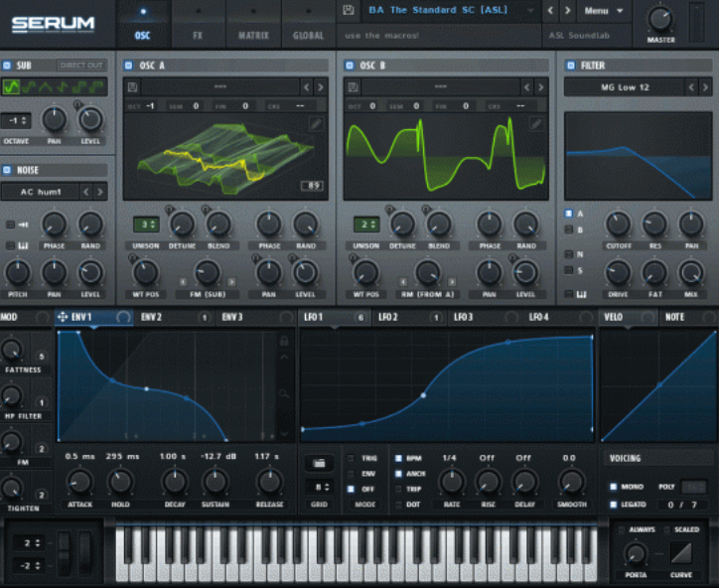Click the envelope zoom magnifier icon
The width and height of the screenshot is (719, 588).
point(285,394)
